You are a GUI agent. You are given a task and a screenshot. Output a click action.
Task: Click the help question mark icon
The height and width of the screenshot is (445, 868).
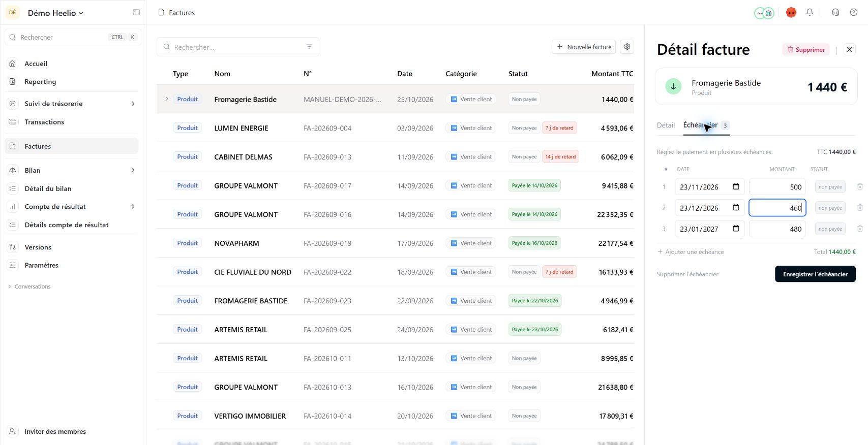854,13
